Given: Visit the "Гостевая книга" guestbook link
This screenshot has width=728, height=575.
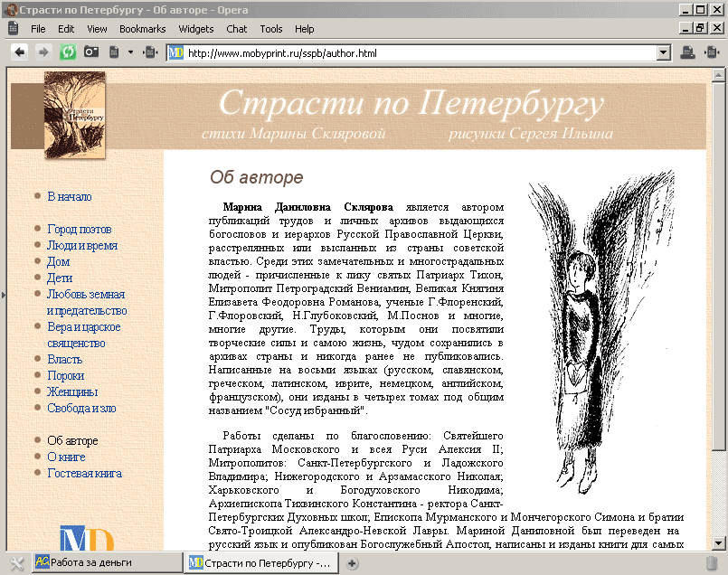Looking at the screenshot, I should (x=84, y=473).
